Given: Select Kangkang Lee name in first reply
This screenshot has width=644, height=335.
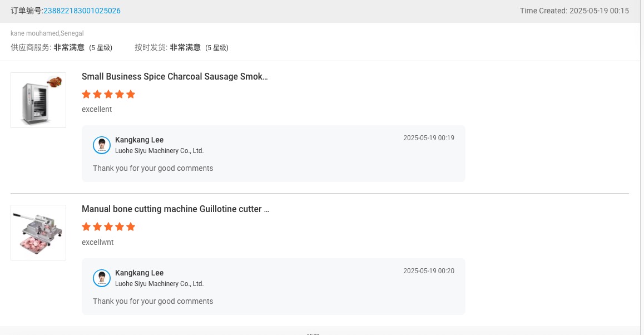Looking at the screenshot, I should [x=139, y=140].
